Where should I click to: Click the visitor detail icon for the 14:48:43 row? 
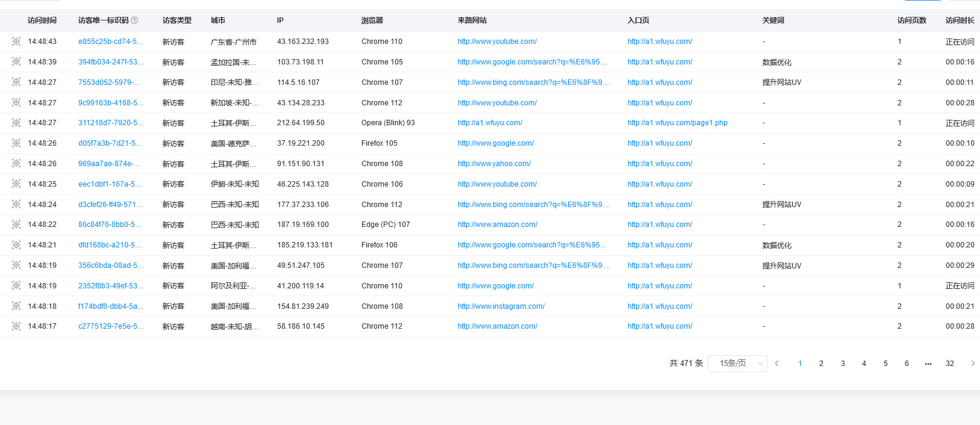coord(16,42)
